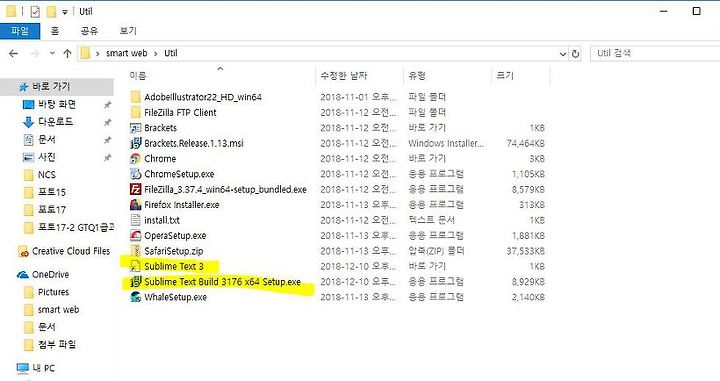Select install.txt text file icon
The image size is (720, 381).
point(135,220)
